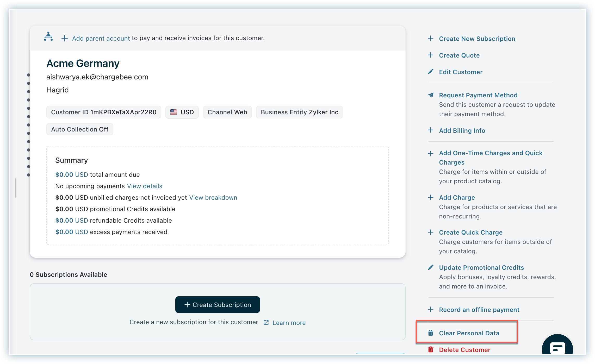Viewport: 595px width, 364px height.
Task: Choose Record an offline payment
Action: 479,310
